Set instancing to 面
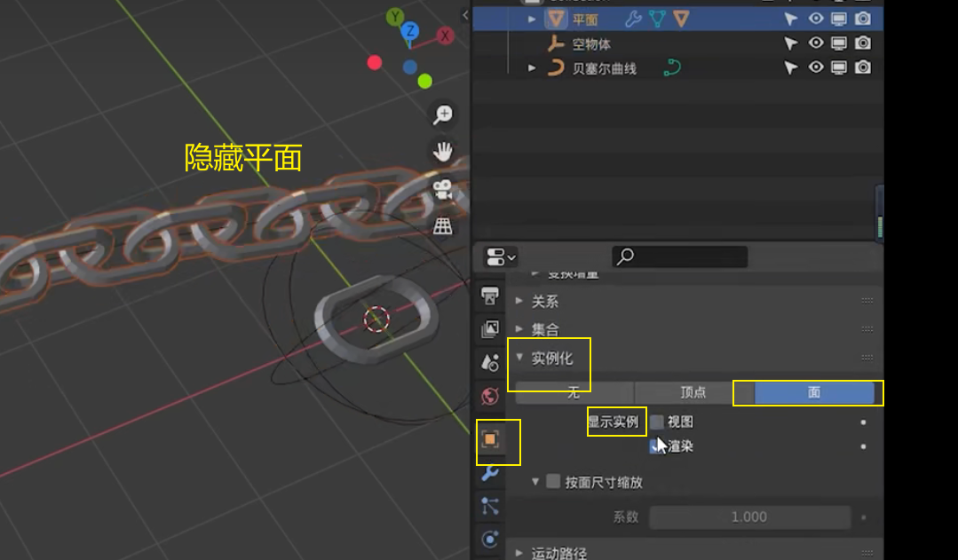The height and width of the screenshot is (560, 958). click(x=814, y=392)
